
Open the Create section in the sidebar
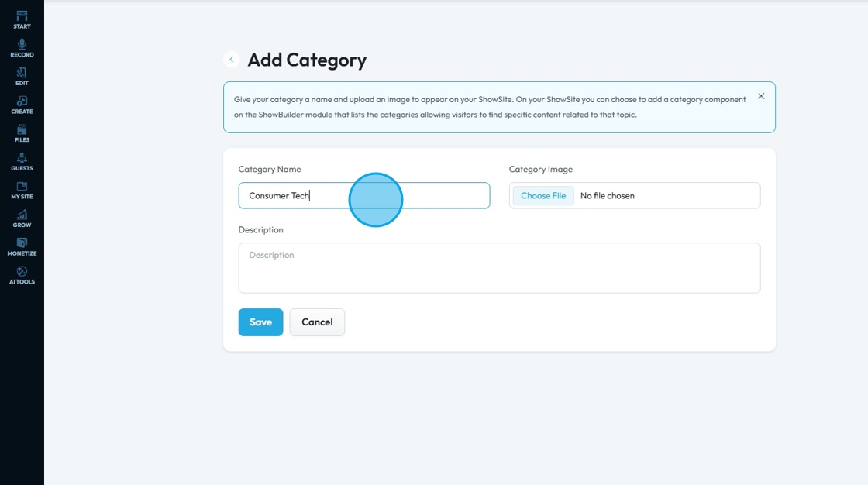click(x=22, y=105)
